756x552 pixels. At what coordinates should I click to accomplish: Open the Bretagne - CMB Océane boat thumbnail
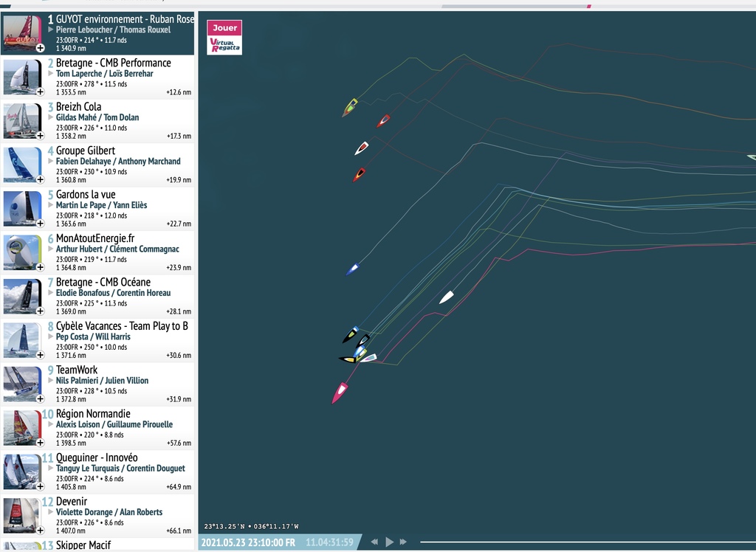coord(22,295)
